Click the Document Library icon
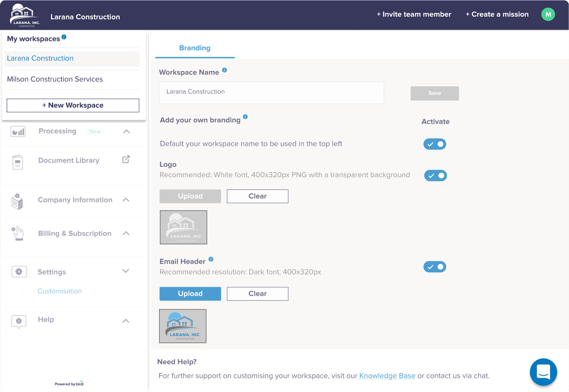This screenshot has height=392, width=569. tap(17, 162)
